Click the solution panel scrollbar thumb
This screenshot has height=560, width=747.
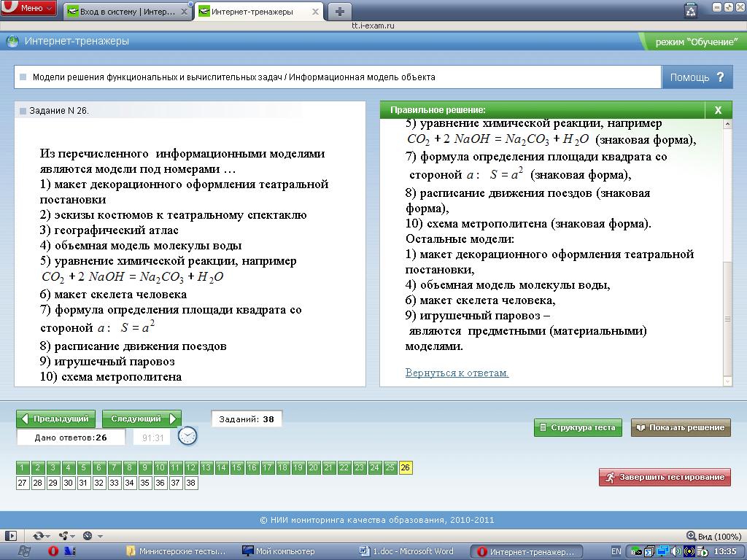[727, 319]
